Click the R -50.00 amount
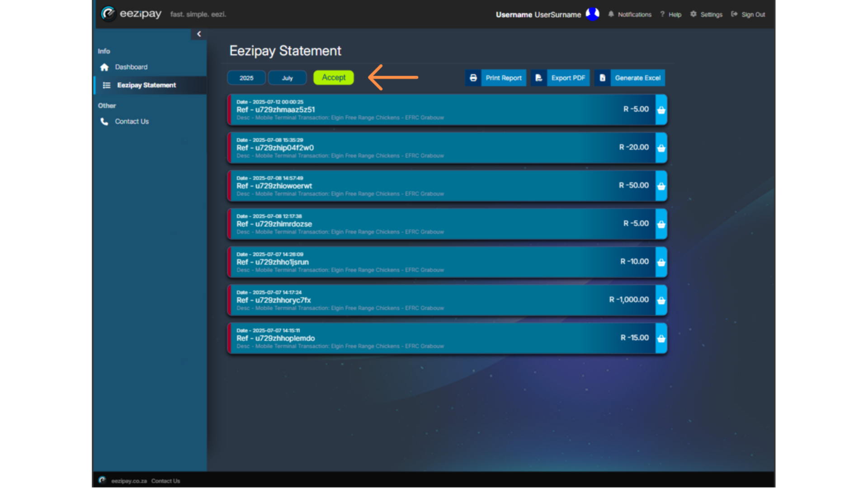This screenshot has width=868, height=488. (x=634, y=185)
